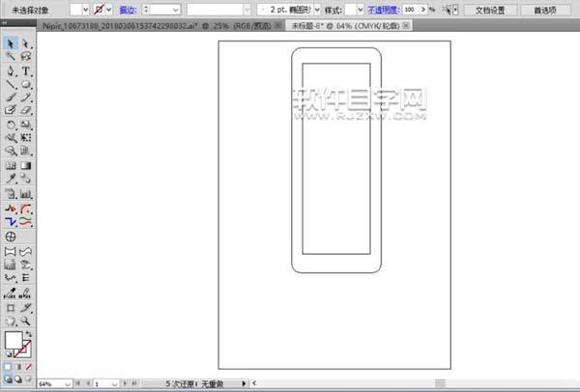The height and width of the screenshot is (392, 580).
Task: Enable Draw Inside mode
Action: (28, 379)
